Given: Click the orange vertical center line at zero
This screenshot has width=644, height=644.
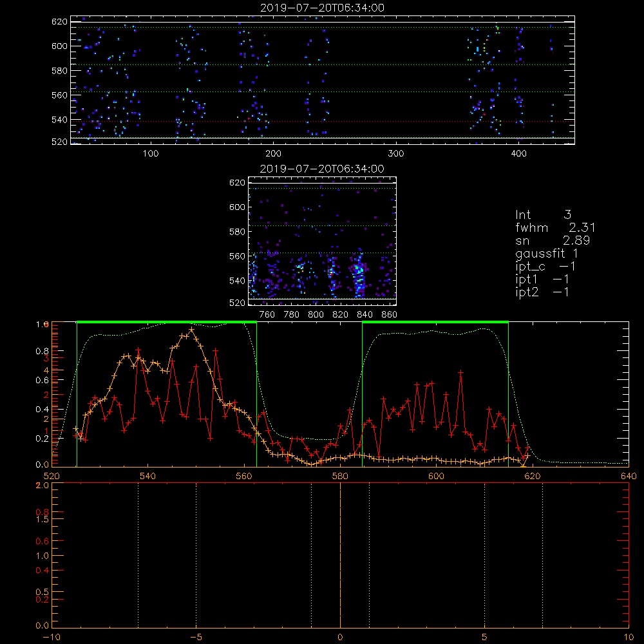Looking at the screenshot, I should pyautogui.click(x=340, y=554).
